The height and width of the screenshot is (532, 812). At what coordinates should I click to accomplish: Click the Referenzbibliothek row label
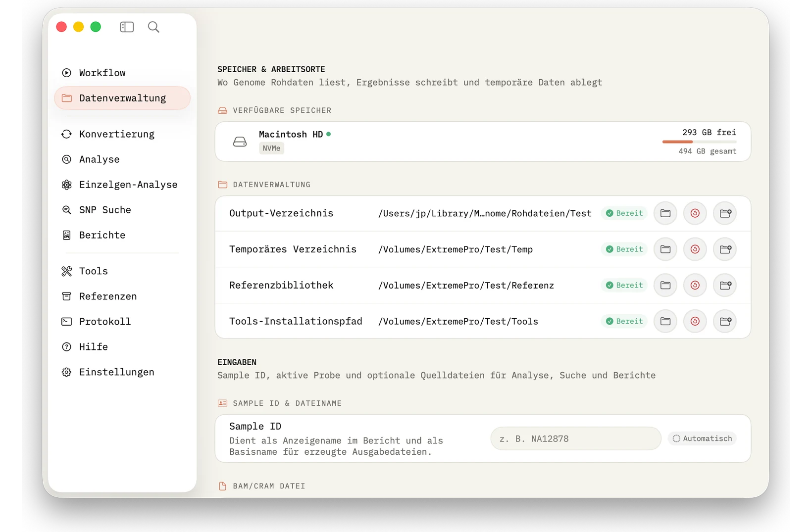tap(281, 285)
